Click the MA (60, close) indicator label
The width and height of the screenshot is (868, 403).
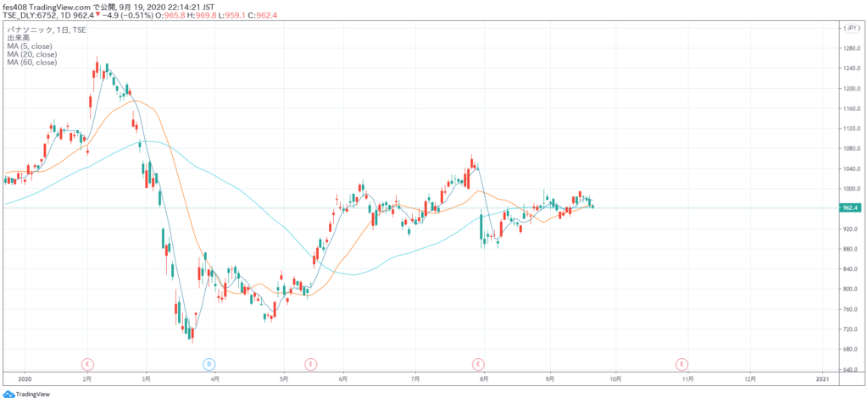(31, 63)
